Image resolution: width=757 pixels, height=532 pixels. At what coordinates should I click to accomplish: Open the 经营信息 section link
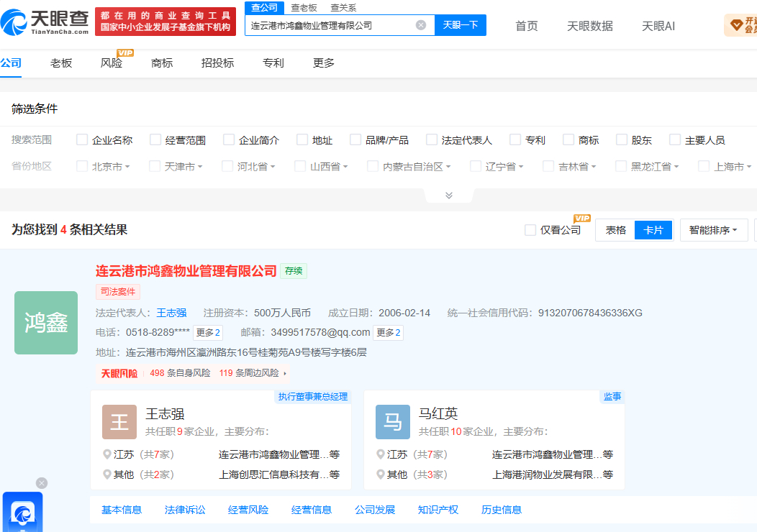point(312,510)
